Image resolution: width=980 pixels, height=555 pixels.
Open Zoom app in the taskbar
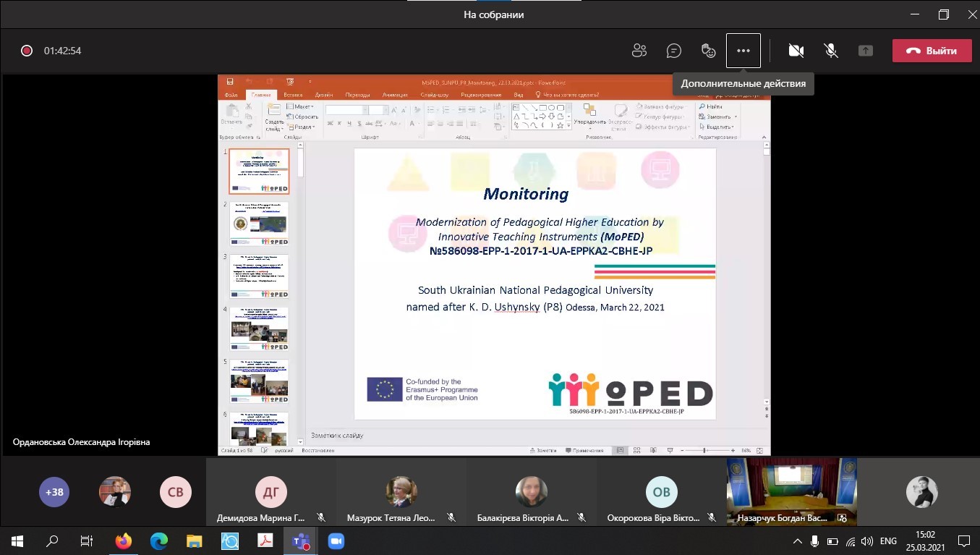[x=336, y=541]
